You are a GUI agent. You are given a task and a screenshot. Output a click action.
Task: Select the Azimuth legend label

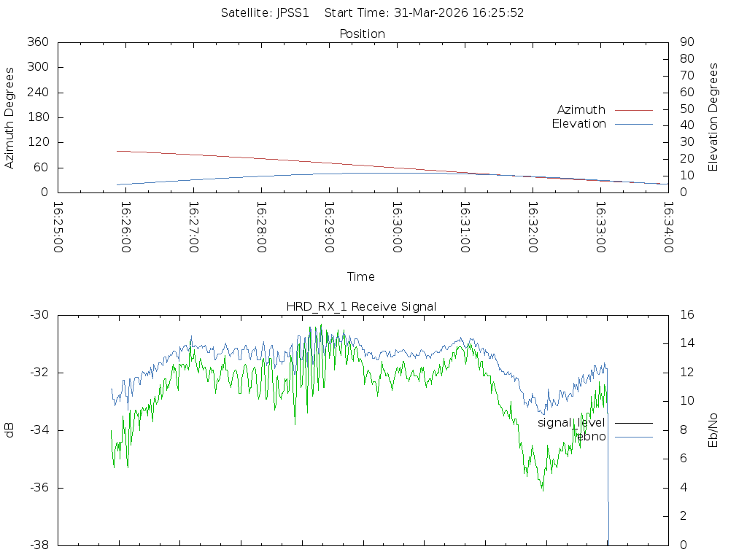tap(581, 110)
